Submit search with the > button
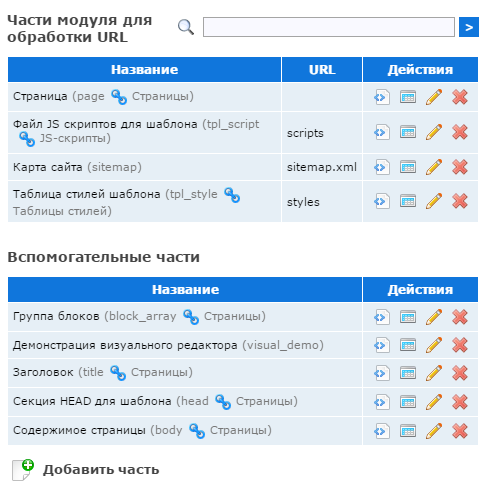487x492 pixels. pos(469,27)
